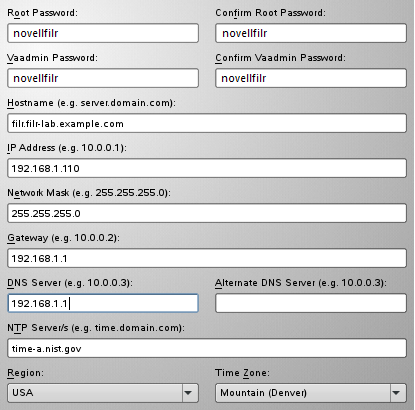Click the IP Address field showing 192.168.1.110

[x=207, y=168]
